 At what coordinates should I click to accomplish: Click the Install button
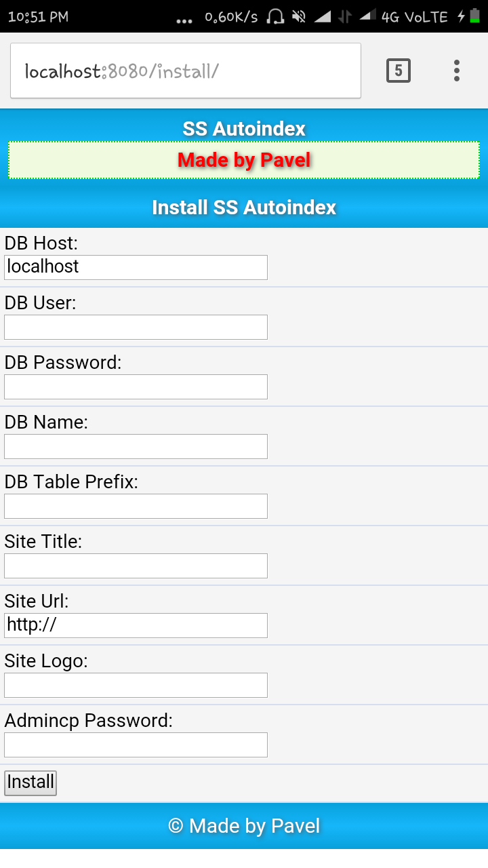coord(30,783)
